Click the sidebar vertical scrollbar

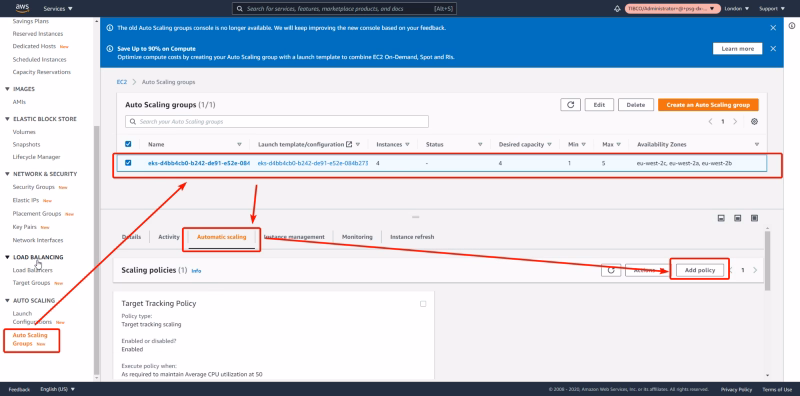click(x=95, y=250)
